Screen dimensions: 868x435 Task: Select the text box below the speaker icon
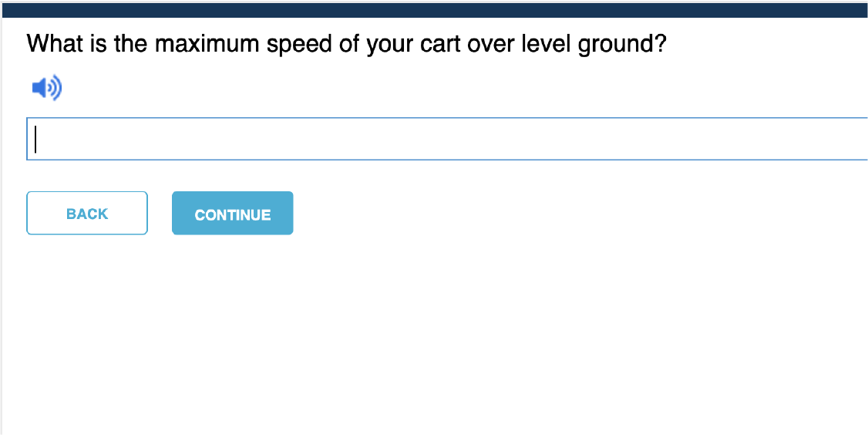coord(447,139)
